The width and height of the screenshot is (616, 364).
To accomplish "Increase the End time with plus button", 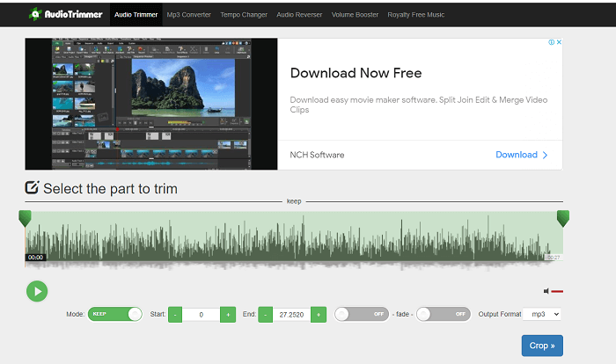I will 319,314.
